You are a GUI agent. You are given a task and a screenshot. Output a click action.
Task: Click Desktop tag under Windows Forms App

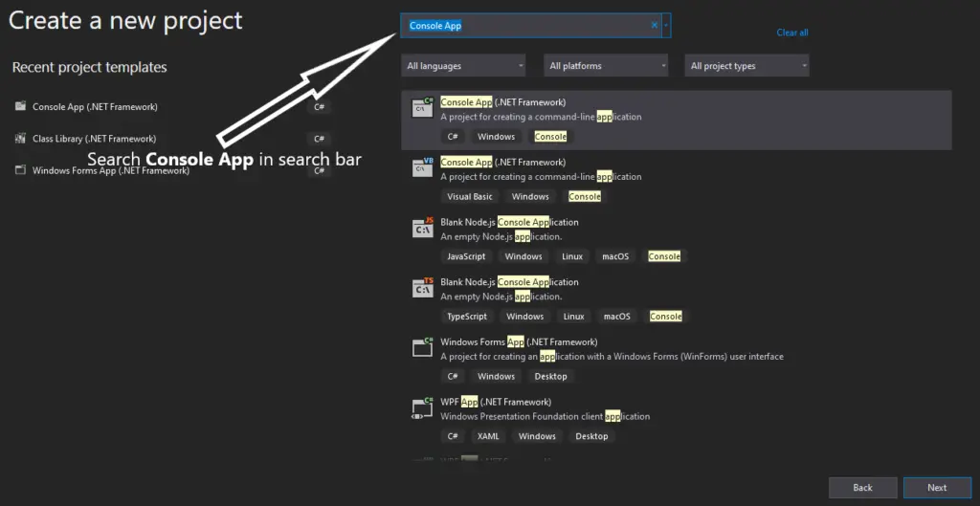point(550,376)
